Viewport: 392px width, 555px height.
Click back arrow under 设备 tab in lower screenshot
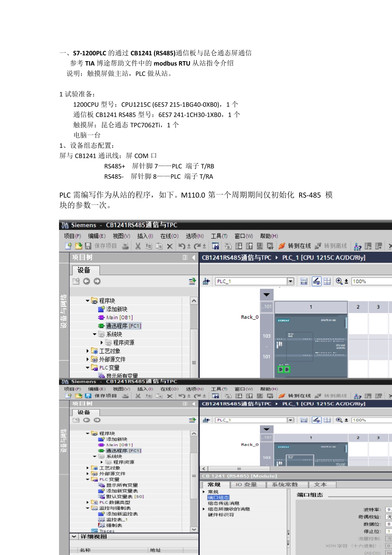pos(86,420)
